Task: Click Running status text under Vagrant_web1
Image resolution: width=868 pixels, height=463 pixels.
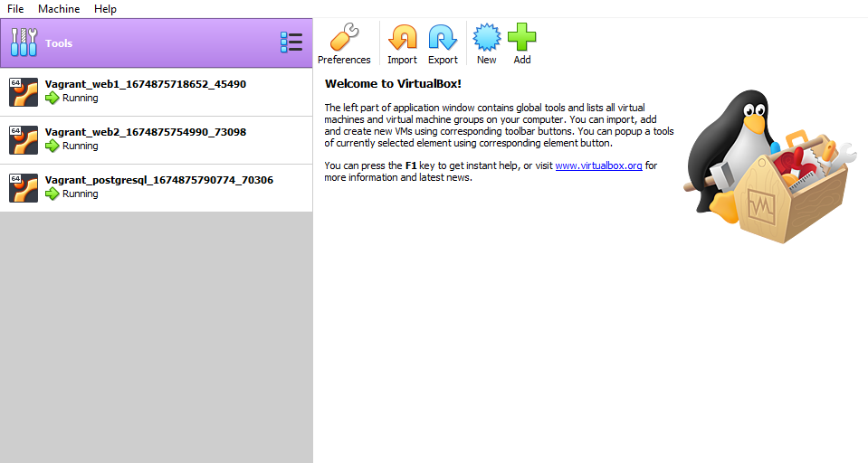Action: click(81, 98)
